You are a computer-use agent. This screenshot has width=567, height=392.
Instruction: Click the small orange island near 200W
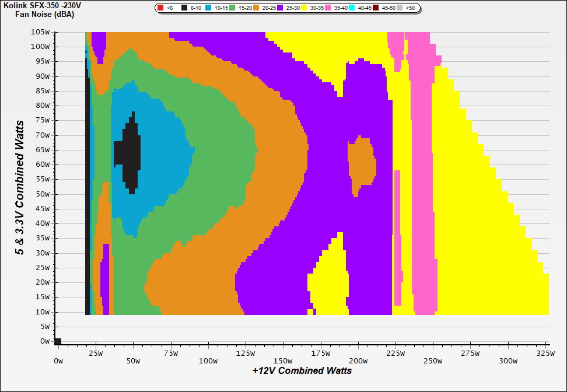pyautogui.click(x=361, y=164)
